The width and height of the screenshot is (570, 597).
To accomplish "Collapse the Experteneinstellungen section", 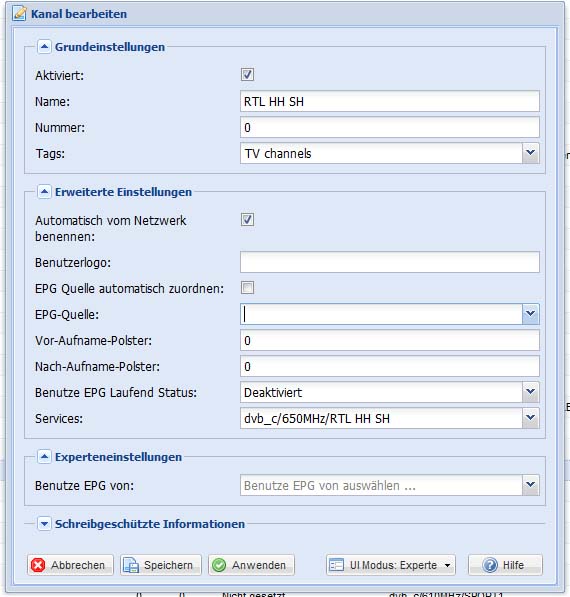I will [44, 457].
